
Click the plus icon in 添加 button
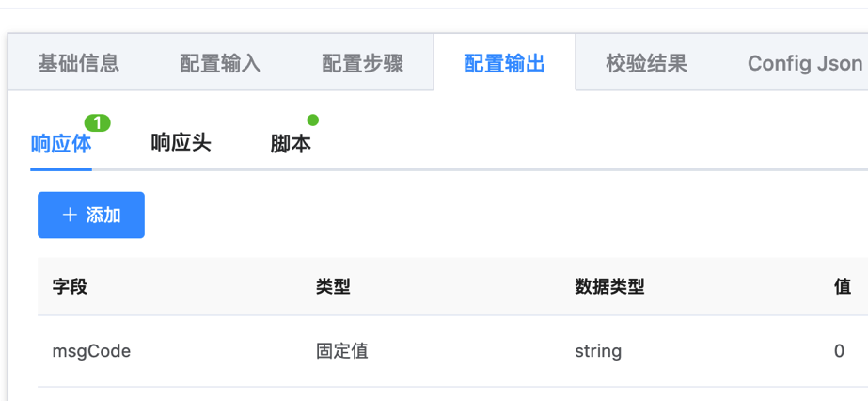(70, 216)
